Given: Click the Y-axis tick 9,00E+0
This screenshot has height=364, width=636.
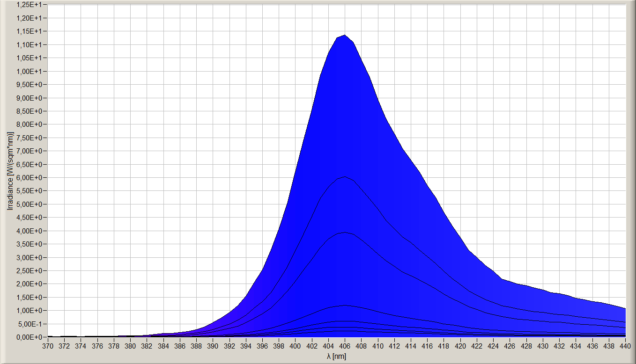Looking at the screenshot, I should (x=29, y=98).
